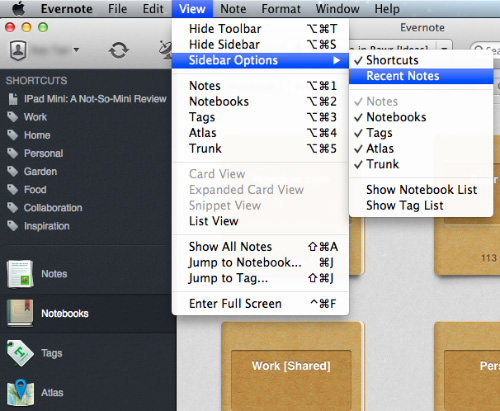Click the Notes sidebar icon
500x411 pixels.
pyautogui.click(x=20, y=274)
